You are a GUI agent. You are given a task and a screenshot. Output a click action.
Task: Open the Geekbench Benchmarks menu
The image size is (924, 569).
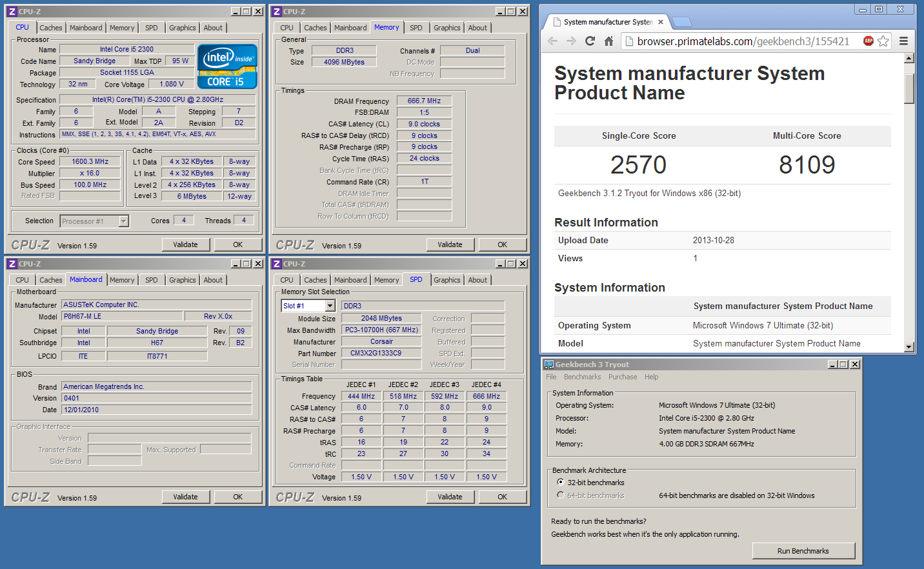pyautogui.click(x=582, y=377)
